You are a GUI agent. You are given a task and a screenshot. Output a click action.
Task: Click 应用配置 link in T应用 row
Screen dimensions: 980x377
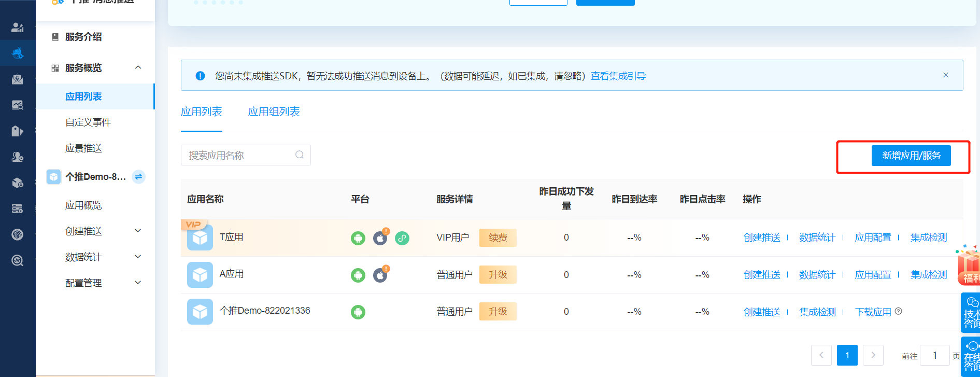(873, 238)
